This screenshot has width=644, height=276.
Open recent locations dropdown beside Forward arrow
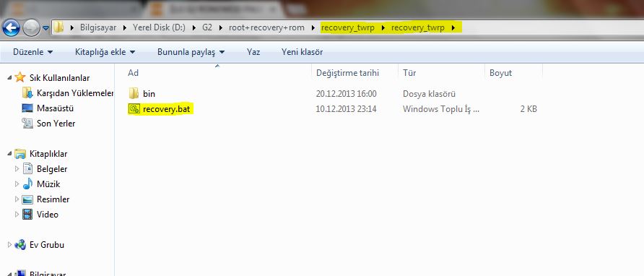coord(45,28)
